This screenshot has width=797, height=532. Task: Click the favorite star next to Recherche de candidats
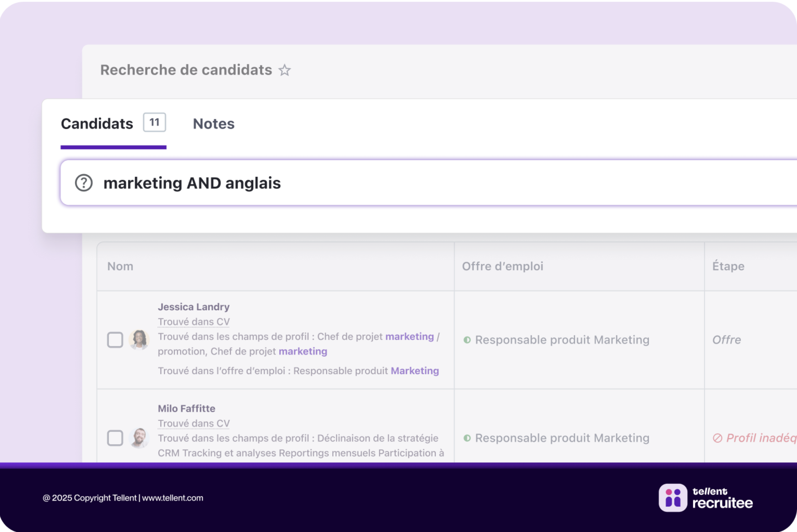click(284, 70)
